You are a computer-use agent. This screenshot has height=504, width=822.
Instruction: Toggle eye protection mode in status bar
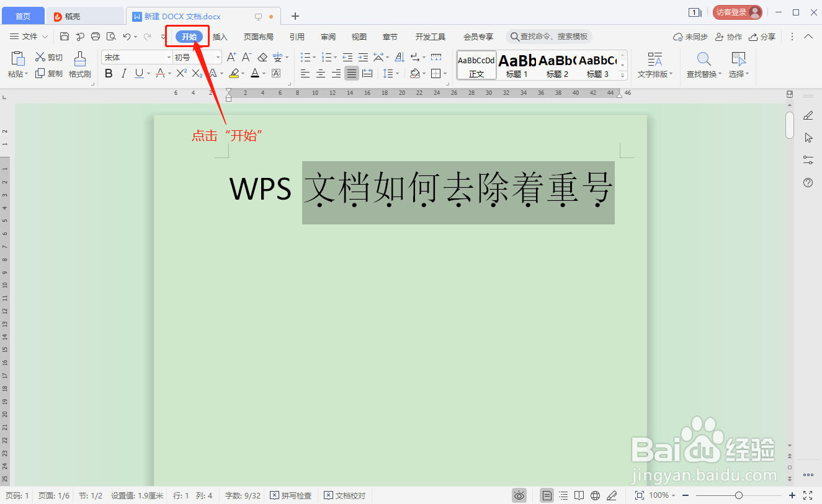click(519, 495)
